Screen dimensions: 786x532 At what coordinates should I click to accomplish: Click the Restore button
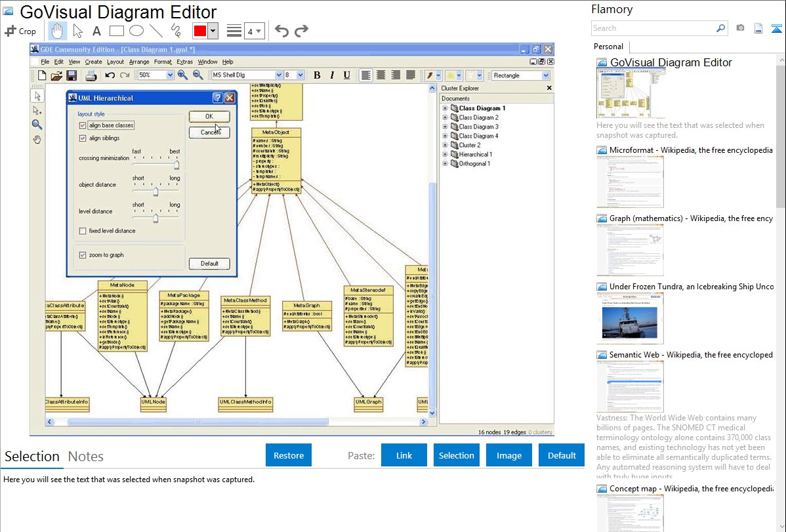click(289, 455)
